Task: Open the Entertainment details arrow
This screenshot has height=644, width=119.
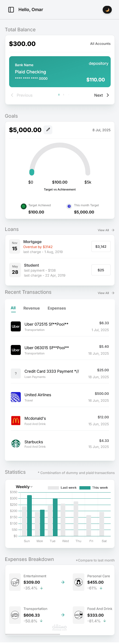Action: [x=63, y=582]
